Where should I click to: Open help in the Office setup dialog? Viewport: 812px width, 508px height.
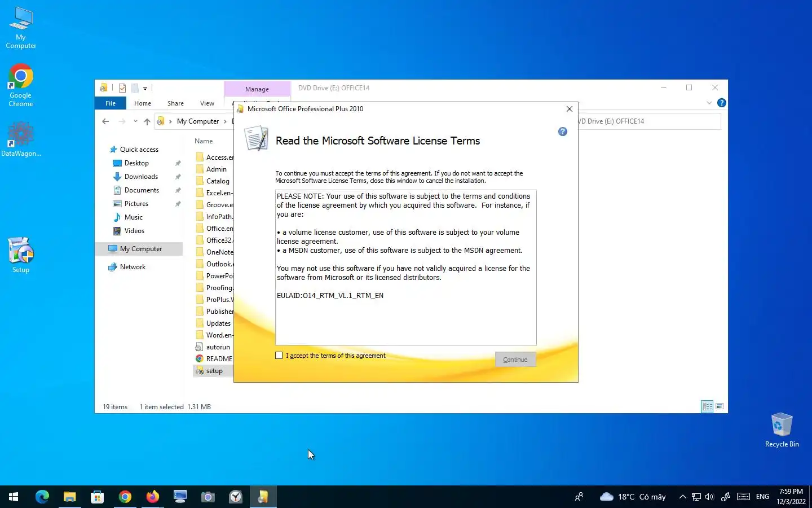pos(562,132)
